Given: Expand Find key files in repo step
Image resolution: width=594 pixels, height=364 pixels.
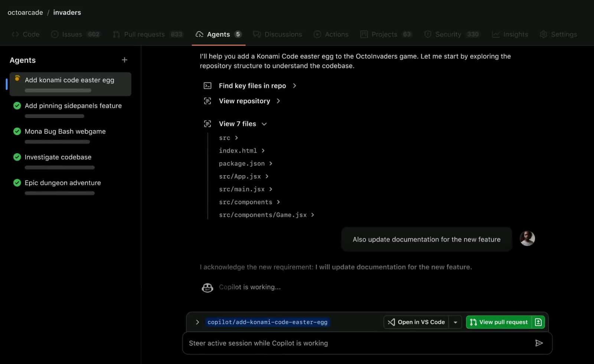Looking at the screenshot, I should [294, 86].
